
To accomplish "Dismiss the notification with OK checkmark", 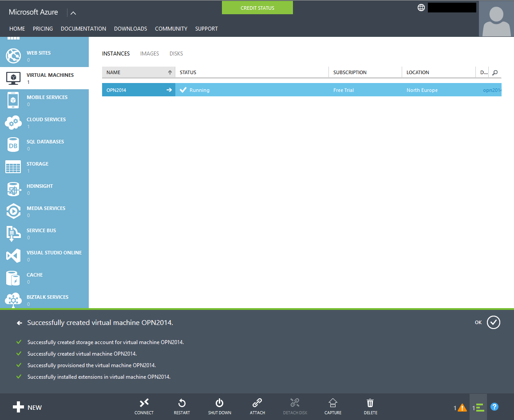I will pos(493,322).
